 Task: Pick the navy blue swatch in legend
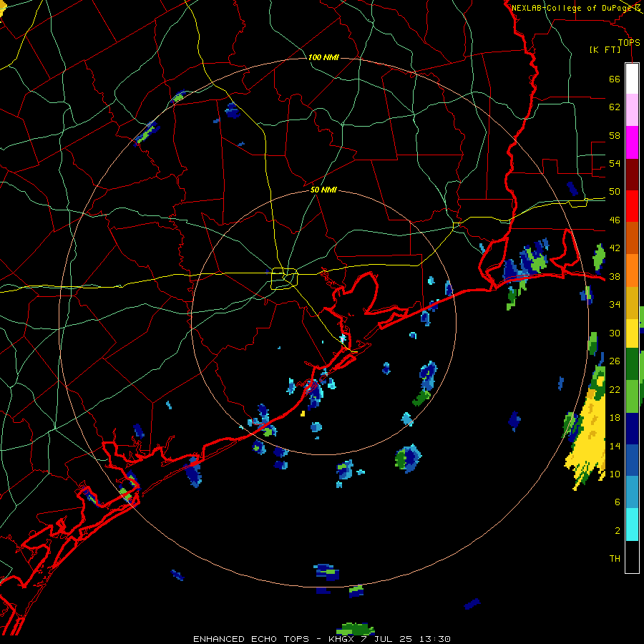632,429
